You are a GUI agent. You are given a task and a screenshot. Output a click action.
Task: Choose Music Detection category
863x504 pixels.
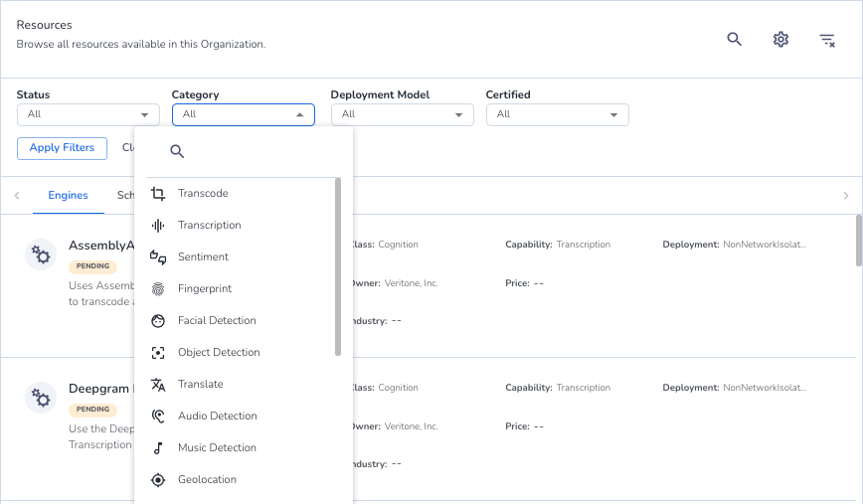pyautogui.click(x=240, y=448)
